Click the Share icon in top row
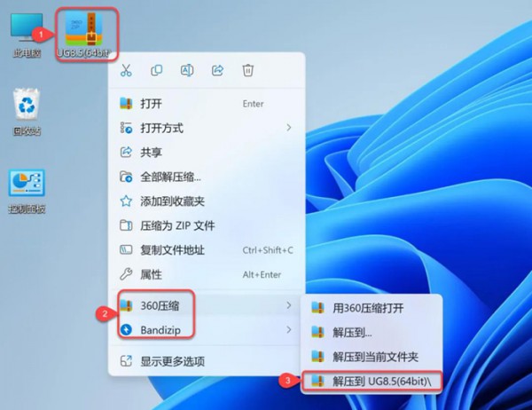This screenshot has width=532, height=410. [217, 70]
